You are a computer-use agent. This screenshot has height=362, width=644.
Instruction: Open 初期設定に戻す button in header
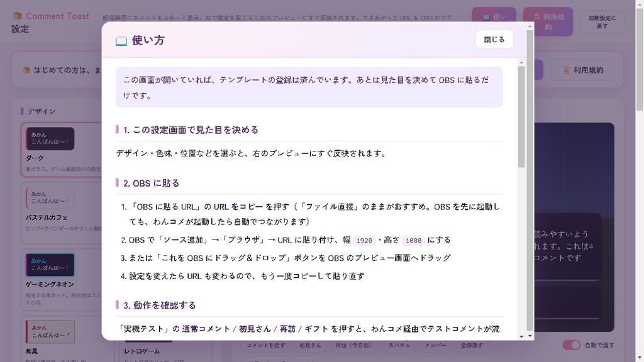[602, 22]
